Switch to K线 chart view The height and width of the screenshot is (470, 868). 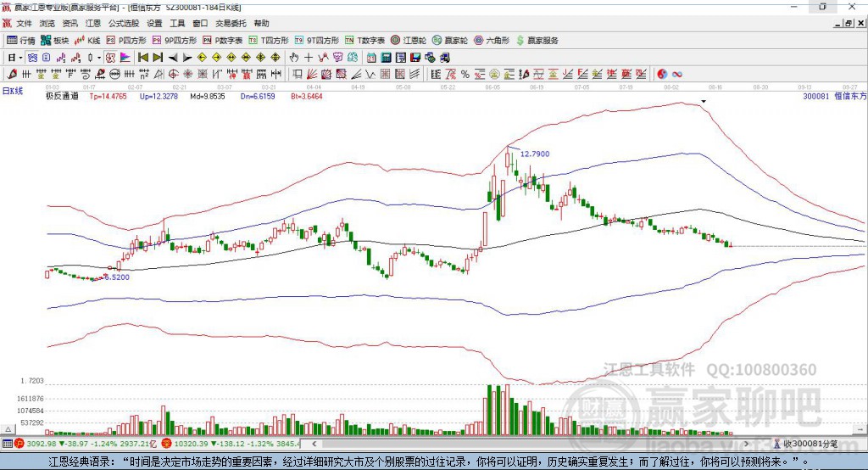click(87, 41)
